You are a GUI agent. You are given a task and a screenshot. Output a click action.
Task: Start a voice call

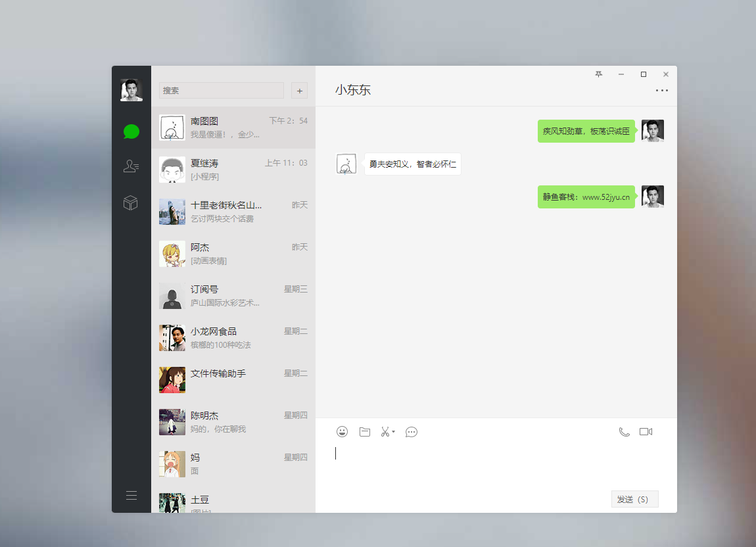point(625,432)
